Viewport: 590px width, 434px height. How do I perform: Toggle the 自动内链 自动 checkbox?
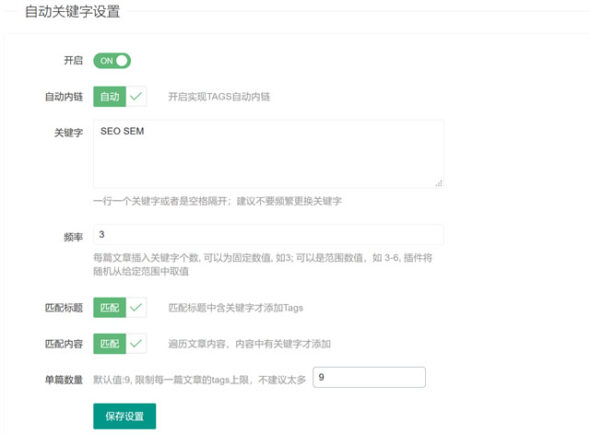(120, 97)
